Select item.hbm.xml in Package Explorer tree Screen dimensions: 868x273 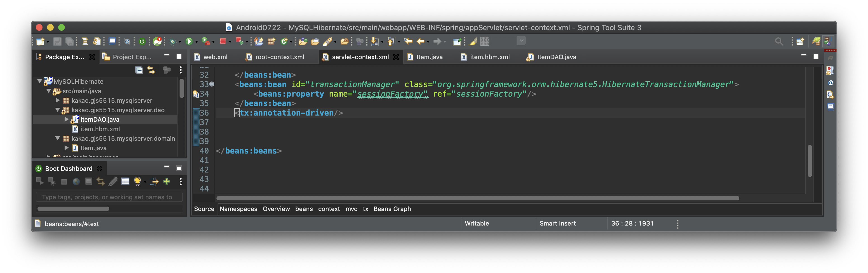[x=100, y=129]
